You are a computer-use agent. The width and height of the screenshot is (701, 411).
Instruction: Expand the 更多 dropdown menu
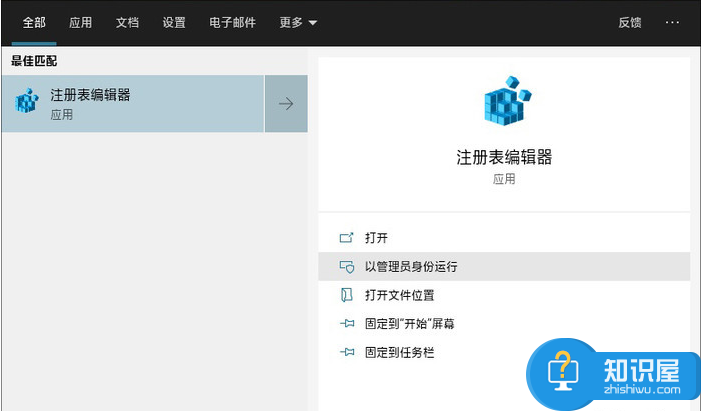298,22
